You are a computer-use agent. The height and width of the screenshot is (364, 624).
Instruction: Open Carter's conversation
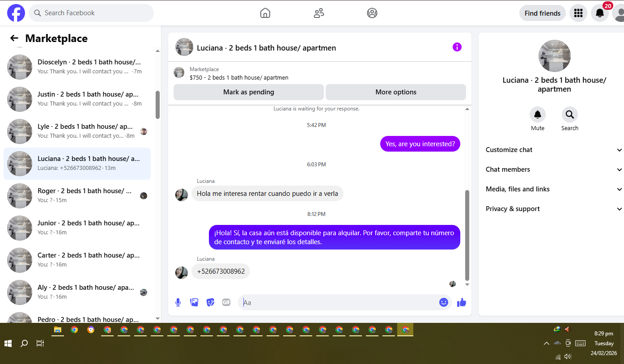77,260
